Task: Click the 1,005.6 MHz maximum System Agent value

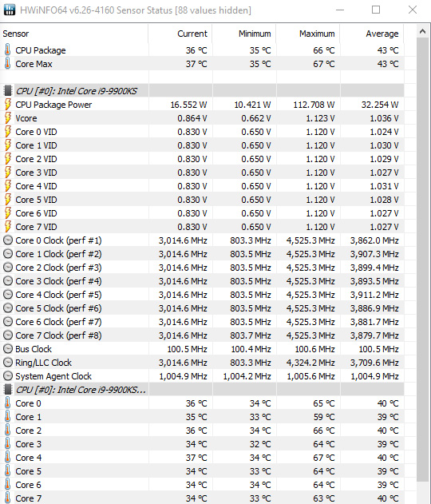Action: [x=310, y=375]
